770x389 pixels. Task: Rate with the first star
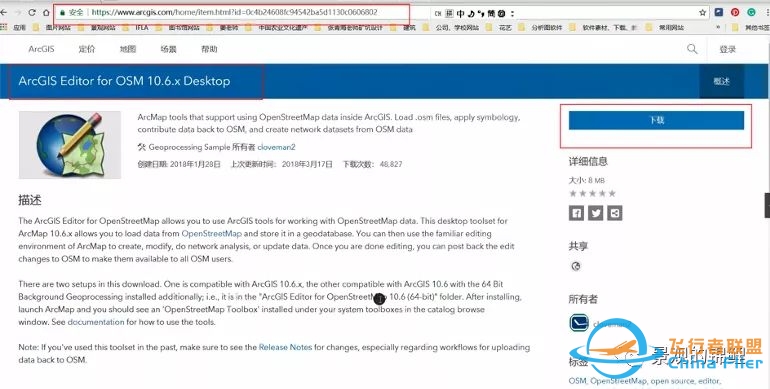click(573, 194)
